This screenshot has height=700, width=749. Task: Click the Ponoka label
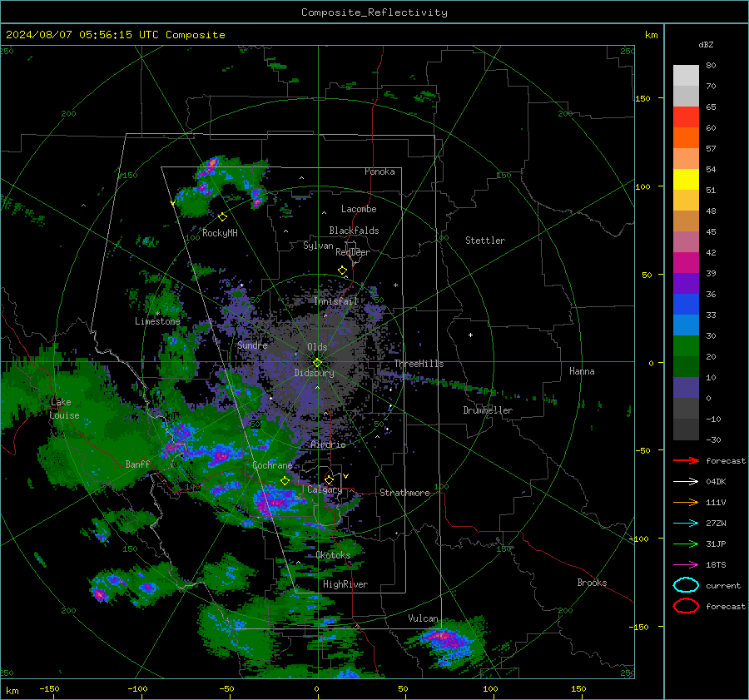coord(379,171)
